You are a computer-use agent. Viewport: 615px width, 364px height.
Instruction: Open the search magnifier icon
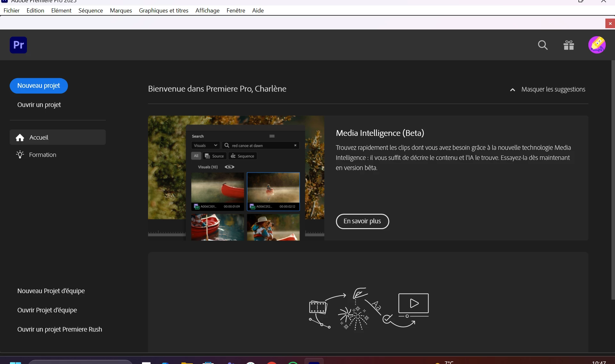543,45
